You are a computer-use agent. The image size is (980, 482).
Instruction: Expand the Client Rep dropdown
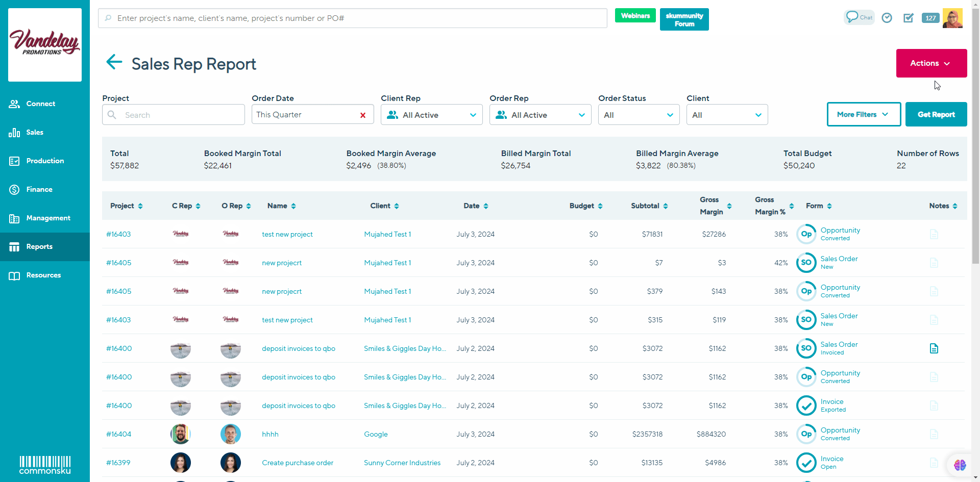[x=431, y=115]
